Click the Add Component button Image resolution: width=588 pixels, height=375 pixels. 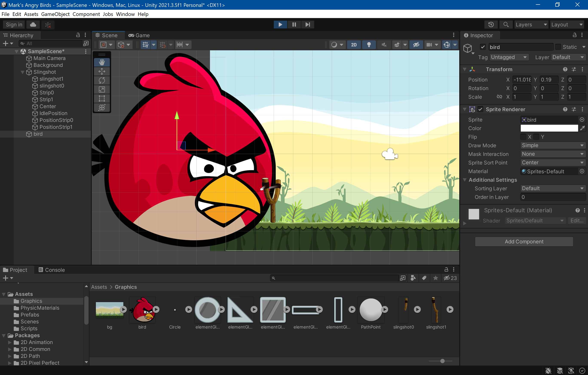click(x=524, y=242)
